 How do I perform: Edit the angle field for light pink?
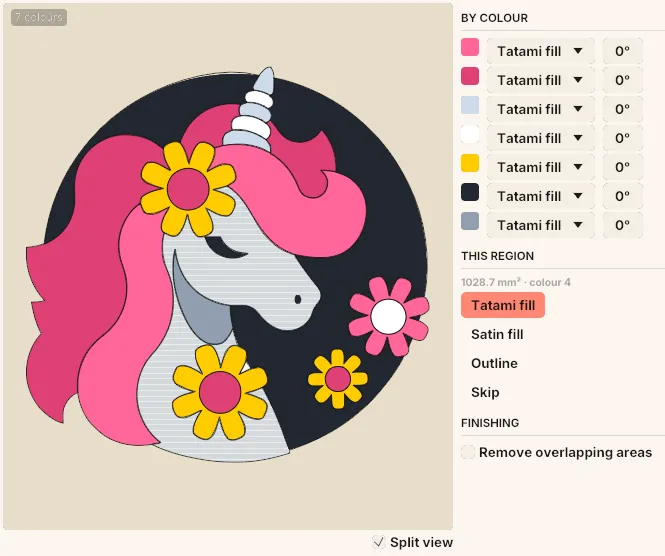coord(623,51)
